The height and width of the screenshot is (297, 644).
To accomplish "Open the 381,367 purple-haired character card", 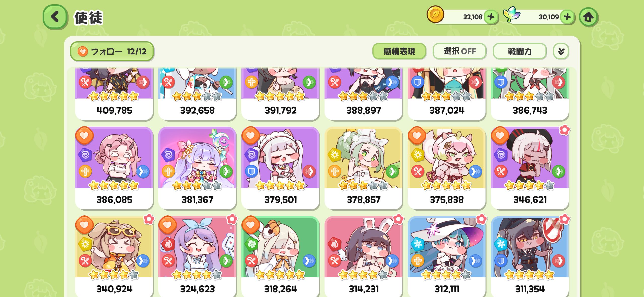I will click(197, 168).
